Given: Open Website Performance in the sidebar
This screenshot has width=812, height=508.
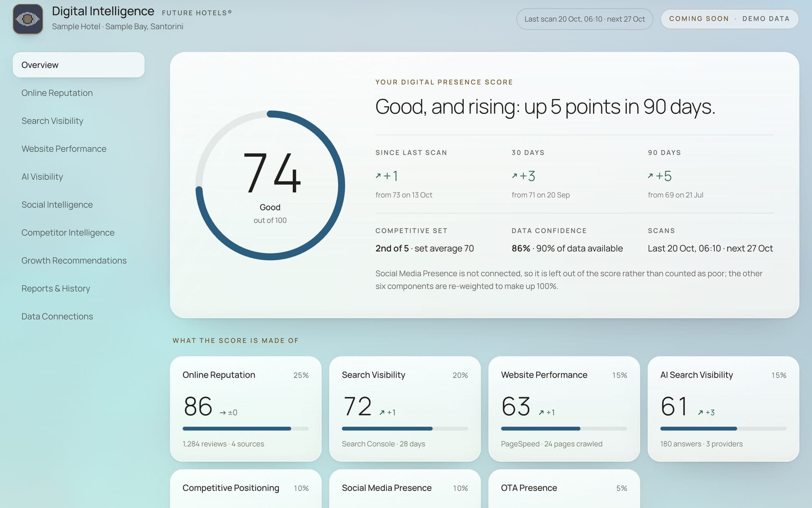Looking at the screenshot, I should point(78,149).
